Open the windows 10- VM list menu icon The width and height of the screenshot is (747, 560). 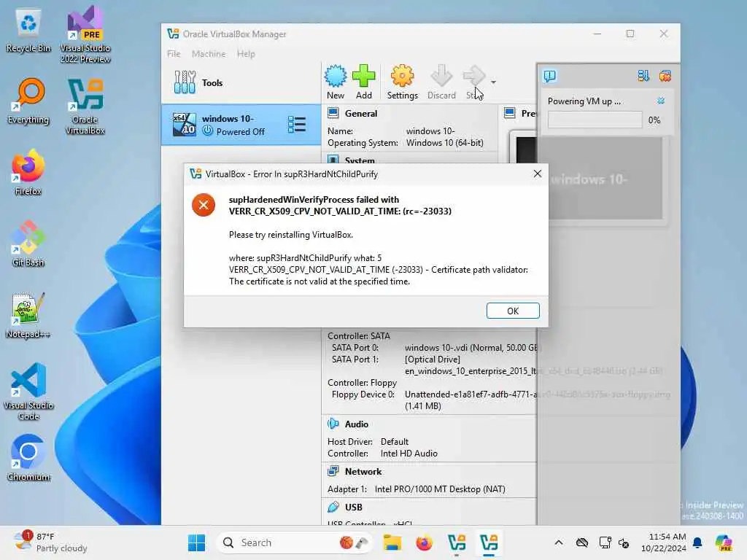coord(297,125)
